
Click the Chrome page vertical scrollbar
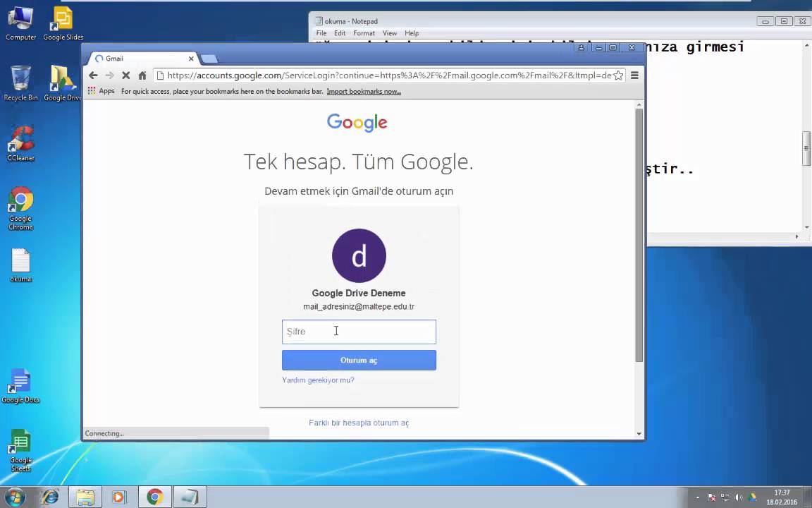[x=639, y=236]
